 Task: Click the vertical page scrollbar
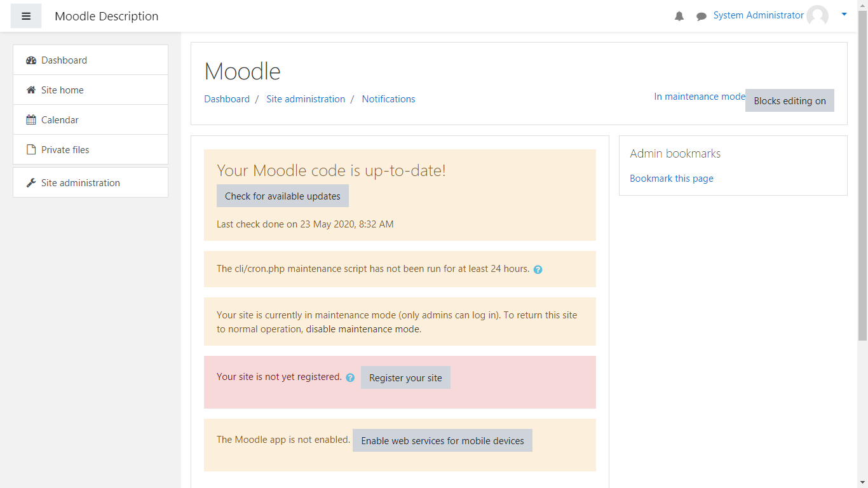862,191
